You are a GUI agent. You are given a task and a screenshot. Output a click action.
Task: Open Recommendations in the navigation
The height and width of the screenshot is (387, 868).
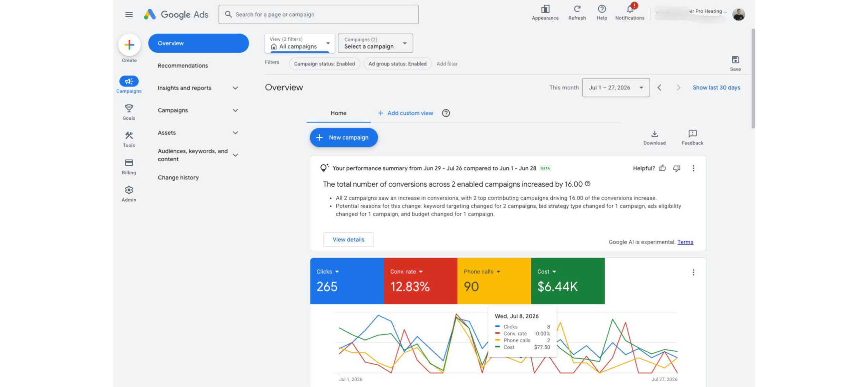pos(183,65)
